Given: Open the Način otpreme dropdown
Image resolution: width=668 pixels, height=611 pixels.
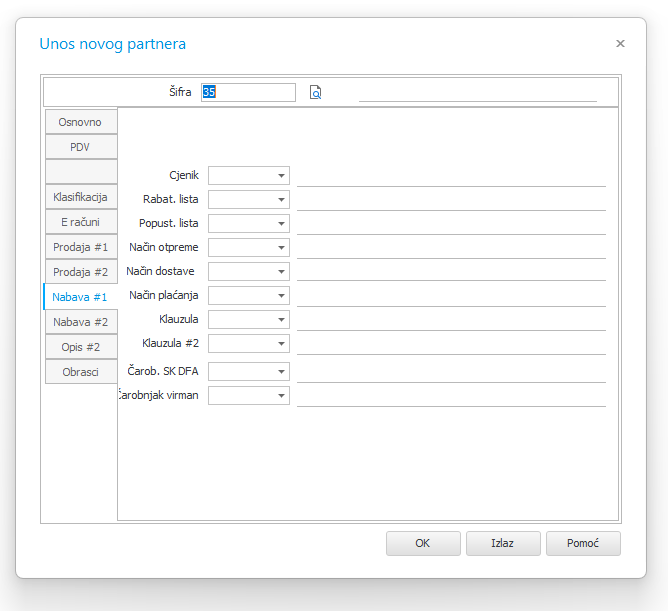Looking at the screenshot, I should pos(281,248).
